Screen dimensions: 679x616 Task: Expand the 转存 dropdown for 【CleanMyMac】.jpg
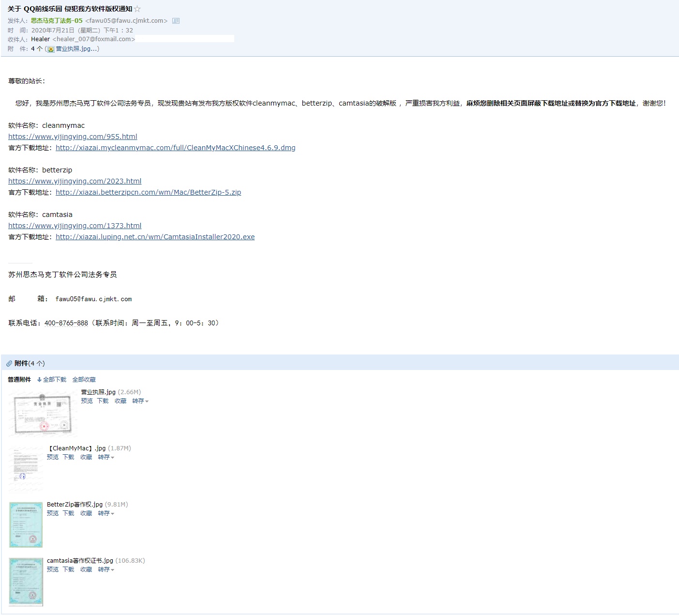point(106,457)
